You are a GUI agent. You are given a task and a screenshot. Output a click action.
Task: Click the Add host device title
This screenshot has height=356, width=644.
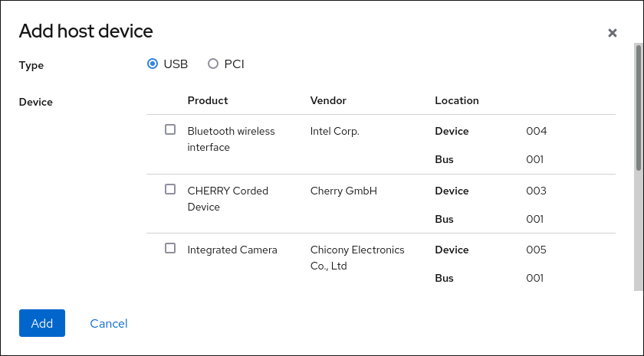[x=86, y=31]
